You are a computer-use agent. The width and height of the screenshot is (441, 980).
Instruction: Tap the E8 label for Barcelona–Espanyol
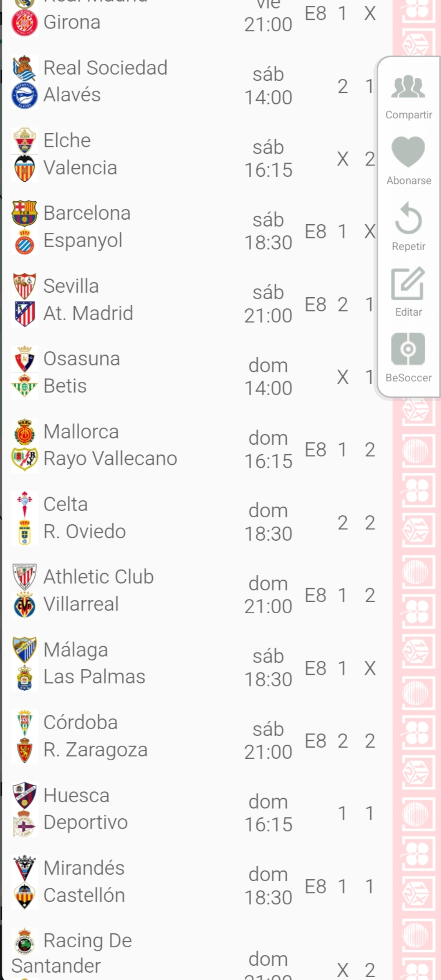tap(316, 232)
